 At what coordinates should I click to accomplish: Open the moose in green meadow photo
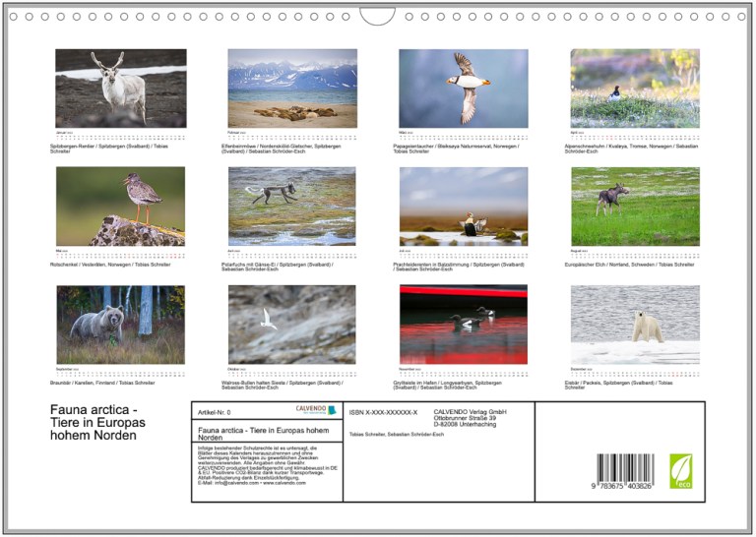pyautogui.click(x=635, y=206)
